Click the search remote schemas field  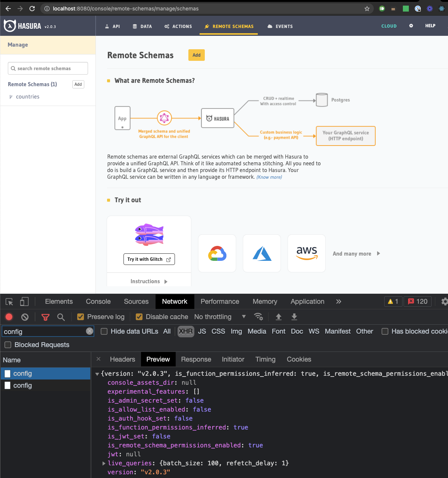[x=47, y=68]
